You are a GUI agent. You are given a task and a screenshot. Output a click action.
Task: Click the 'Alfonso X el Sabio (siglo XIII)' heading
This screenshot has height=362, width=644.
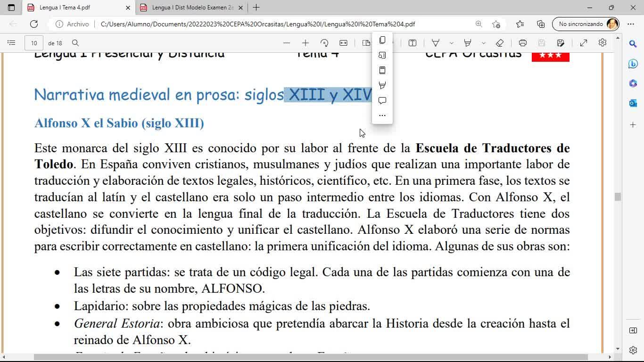click(119, 123)
